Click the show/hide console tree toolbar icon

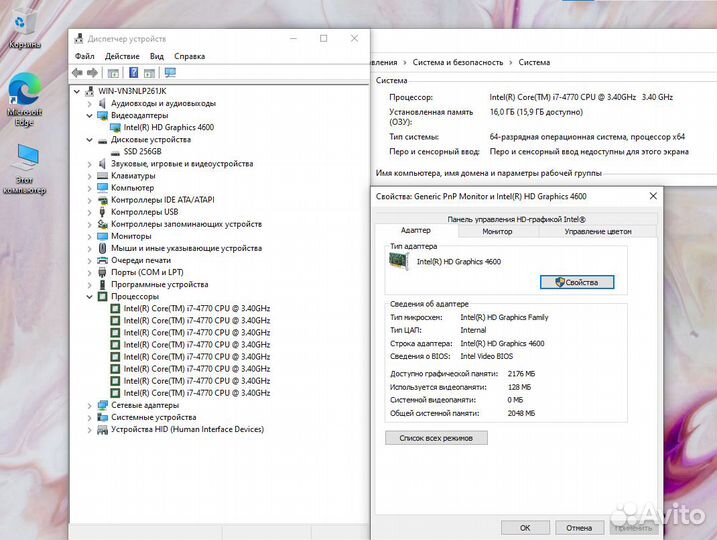113,73
